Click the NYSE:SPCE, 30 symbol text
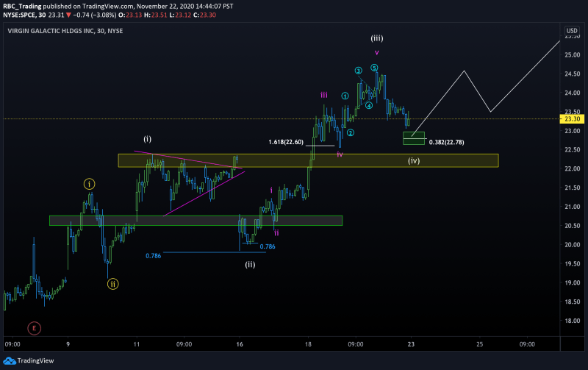 24,15
